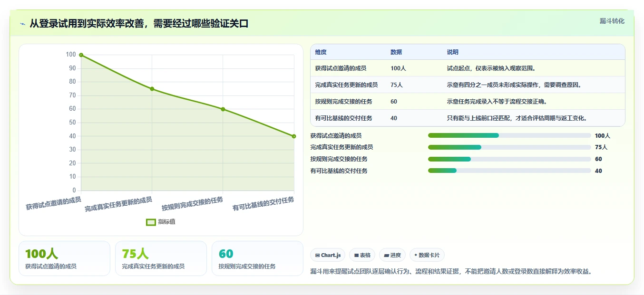Screen dimensions: 644x295
Task: Click the chart data point at value 75
Action: [152, 89]
